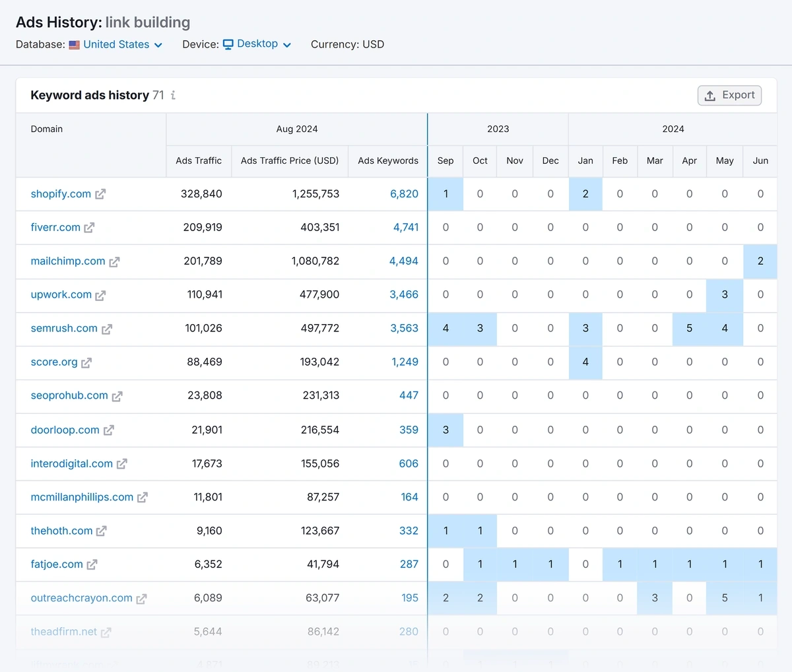Image resolution: width=792 pixels, height=672 pixels.
Task: Select the mailchimp.com Jun 2024 position cell
Action: pos(760,261)
